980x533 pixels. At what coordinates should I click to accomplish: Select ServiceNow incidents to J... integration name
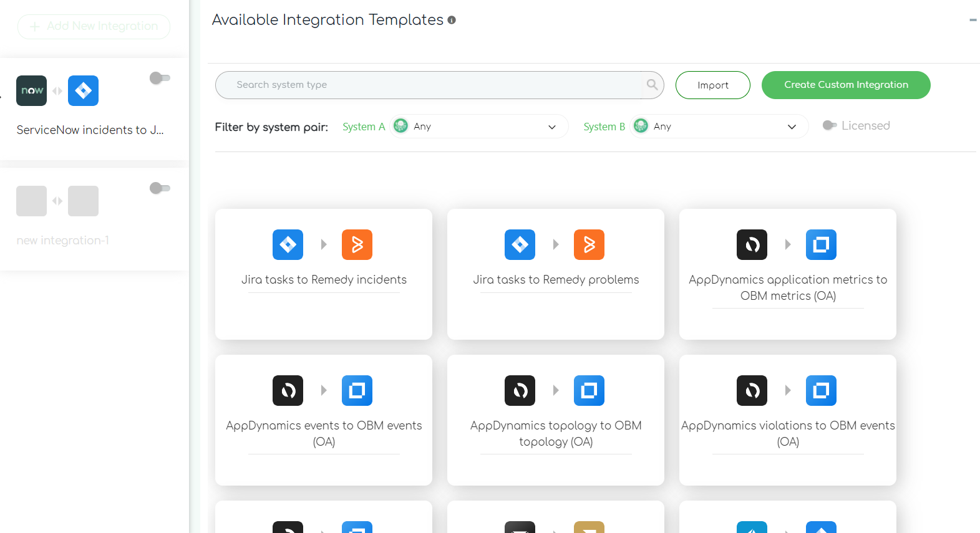[90, 130]
